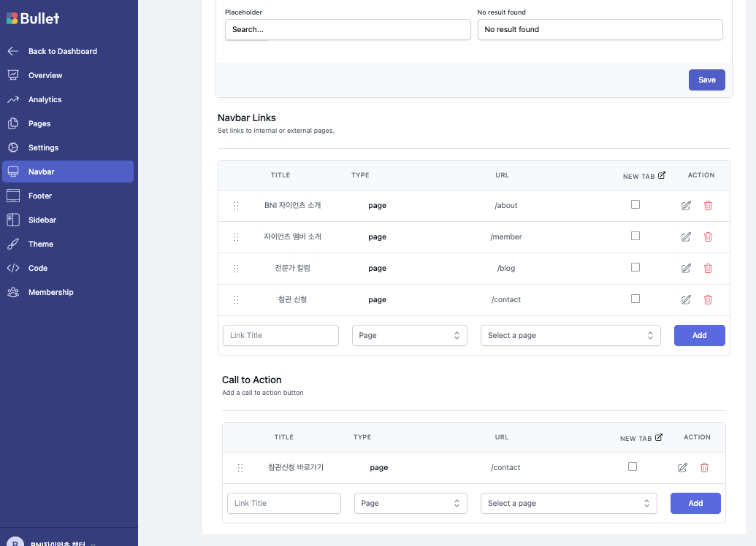Enable new tab for /about link

[x=635, y=205]
